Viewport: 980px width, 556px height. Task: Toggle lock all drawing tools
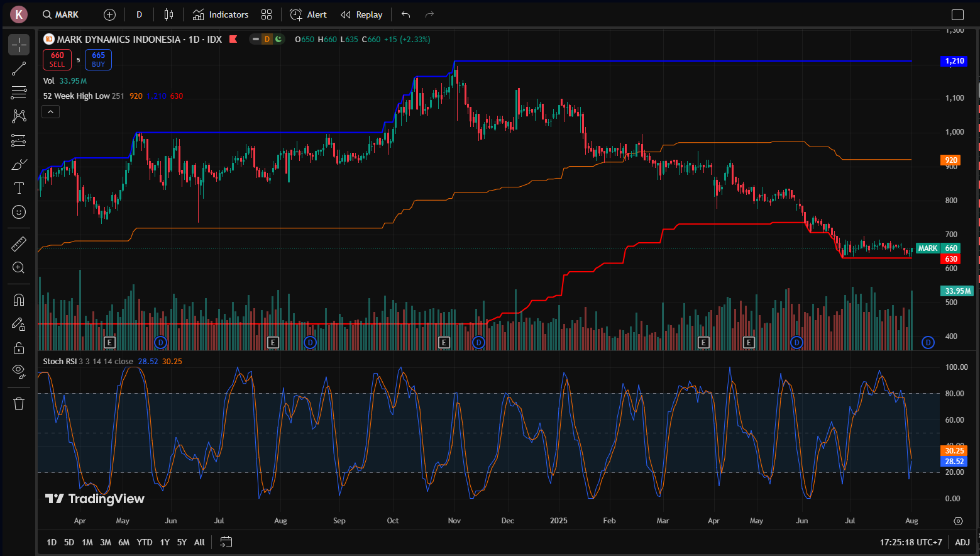coord(19,348)
